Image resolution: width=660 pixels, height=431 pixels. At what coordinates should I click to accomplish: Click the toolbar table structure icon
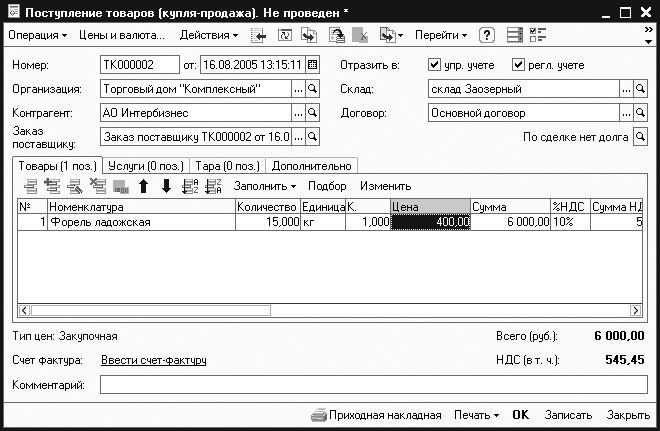[514, 35]
